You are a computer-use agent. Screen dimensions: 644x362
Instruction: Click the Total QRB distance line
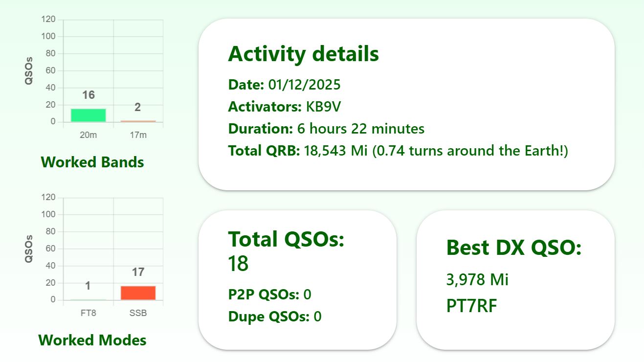coord(398,151)
